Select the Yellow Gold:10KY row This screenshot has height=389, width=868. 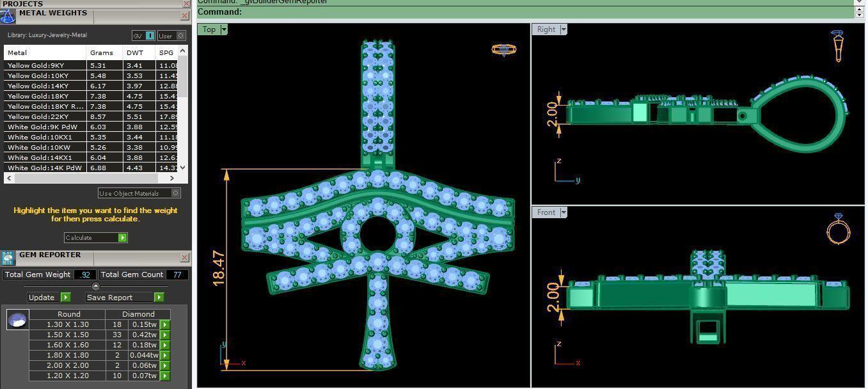(91, 75)
